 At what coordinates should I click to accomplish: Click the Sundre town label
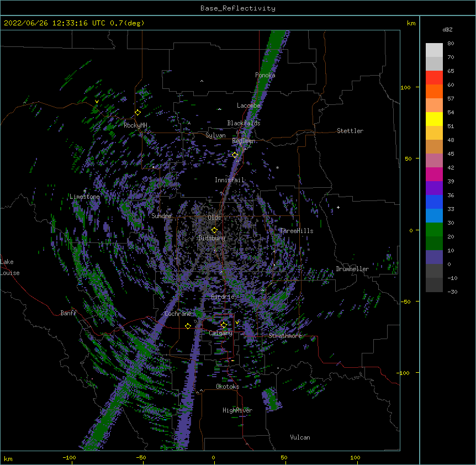161,216
